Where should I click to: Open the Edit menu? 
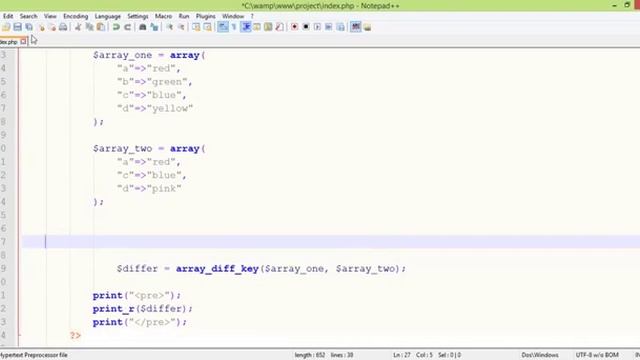coord(8,16)
